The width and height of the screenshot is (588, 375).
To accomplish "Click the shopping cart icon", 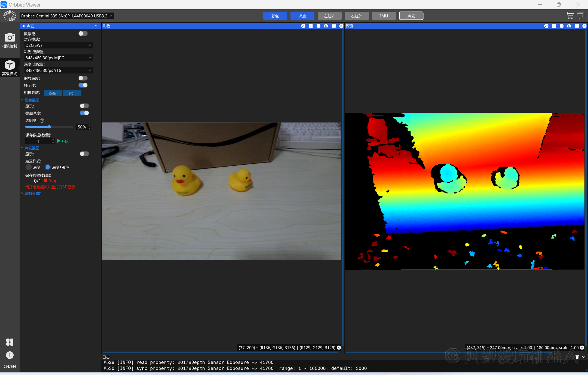I will 570,16.
